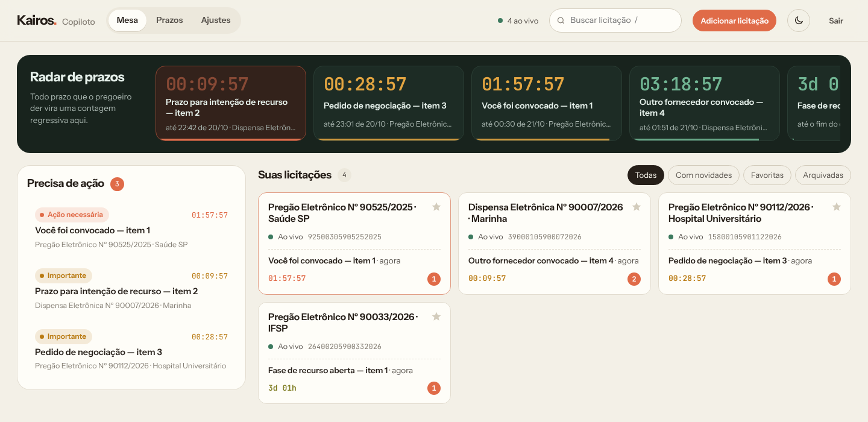868x422 pixels.
Task: Star the Pregão 90112/2026 Hospital Universitário card
Action: pos(837,207)
